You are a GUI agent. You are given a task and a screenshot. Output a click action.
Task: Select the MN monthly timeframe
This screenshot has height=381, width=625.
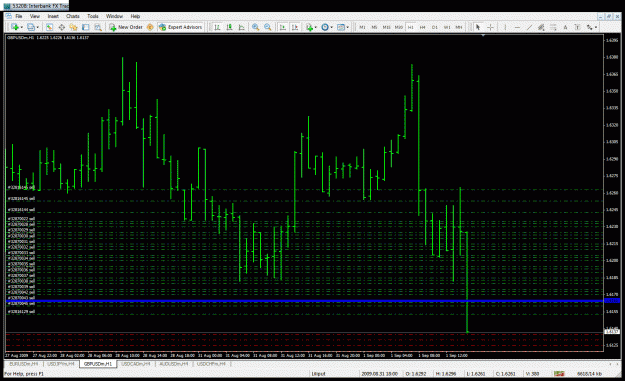tap(459, 27)
